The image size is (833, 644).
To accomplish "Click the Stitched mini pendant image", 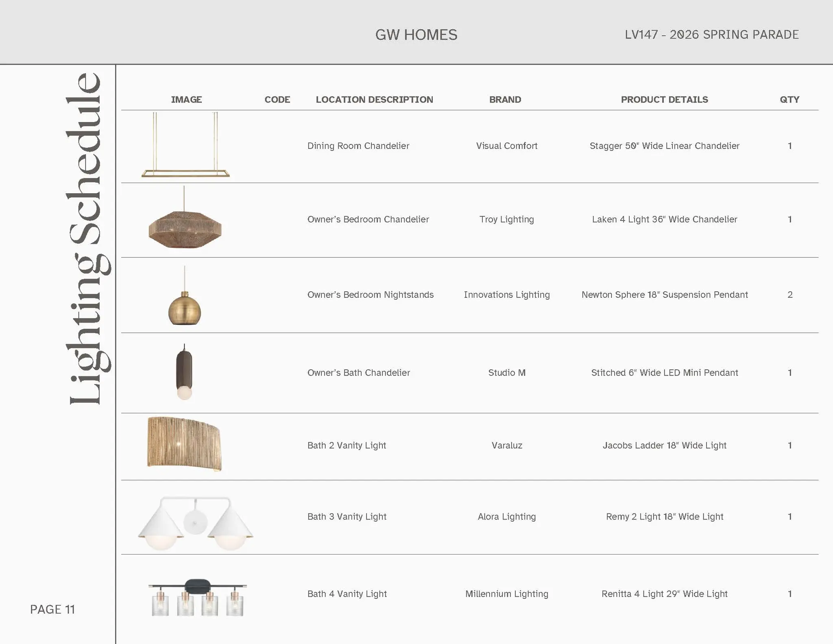I will click(184, 372).
